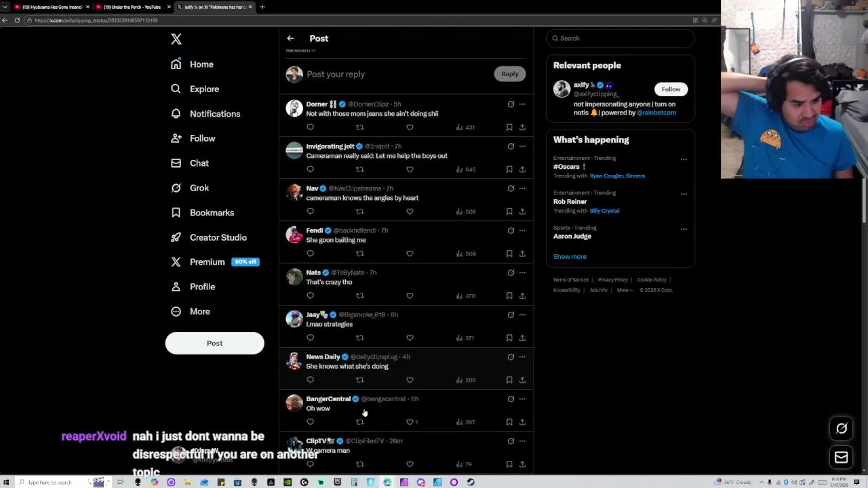Open more options on News Daily's reply
868x488 pixels.
coord(522,357)
